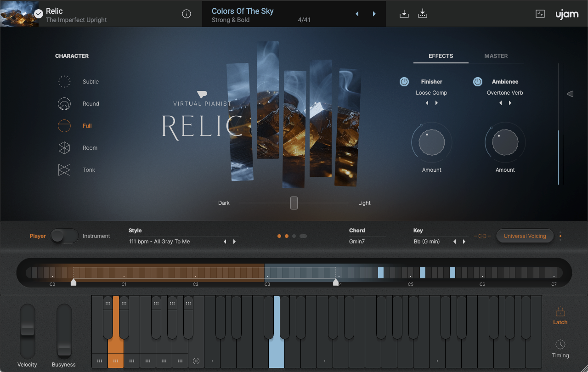Click the window resize icon

tap(540, 14)
